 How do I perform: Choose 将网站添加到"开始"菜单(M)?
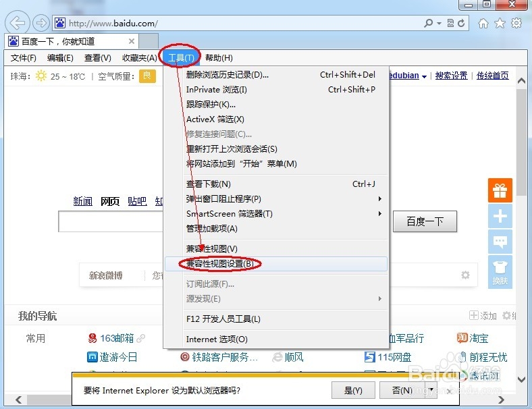(x=276, y=164)
